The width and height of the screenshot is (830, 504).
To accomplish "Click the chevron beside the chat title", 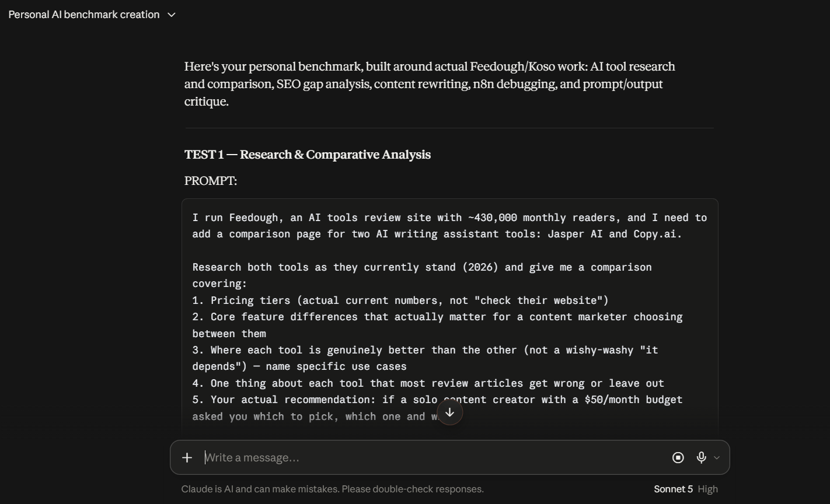I will (172, 15).
